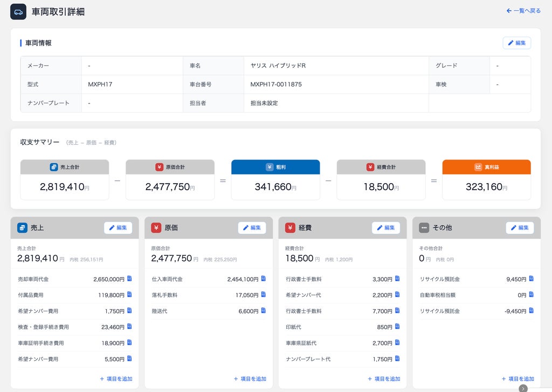Select the 真利益 summary card
The image size is (552, 392).
[487, 180]
